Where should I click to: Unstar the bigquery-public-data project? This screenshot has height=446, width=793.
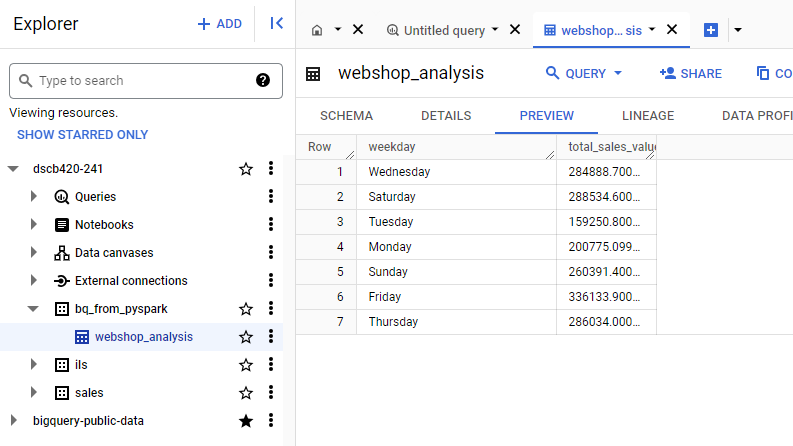(246, 421)
